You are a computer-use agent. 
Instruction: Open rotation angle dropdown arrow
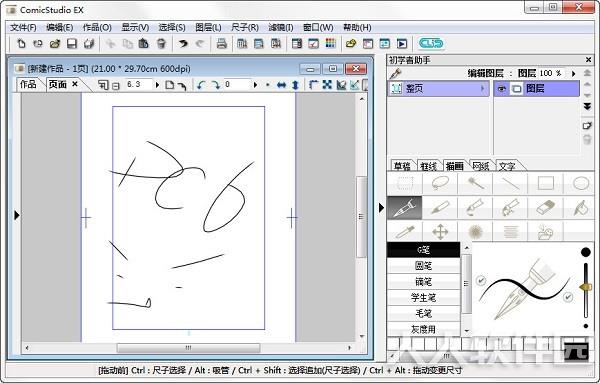click(255, 85)
